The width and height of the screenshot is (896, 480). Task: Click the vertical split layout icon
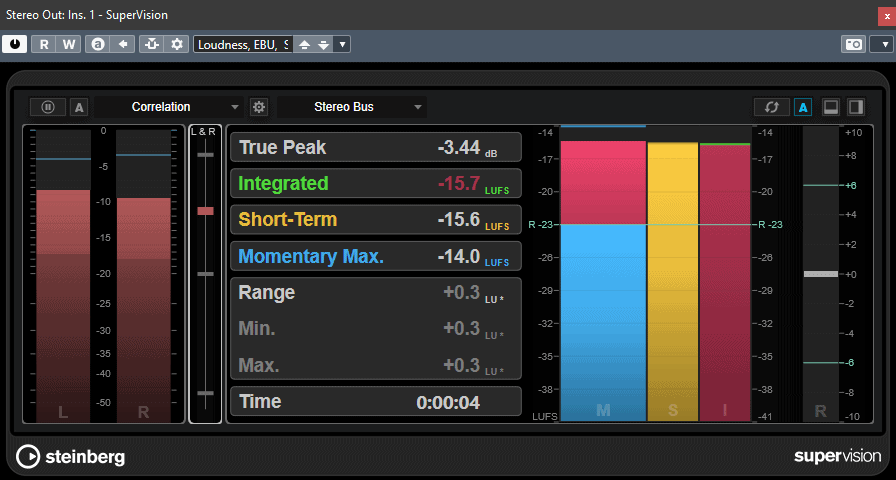(x=856, y=107)
